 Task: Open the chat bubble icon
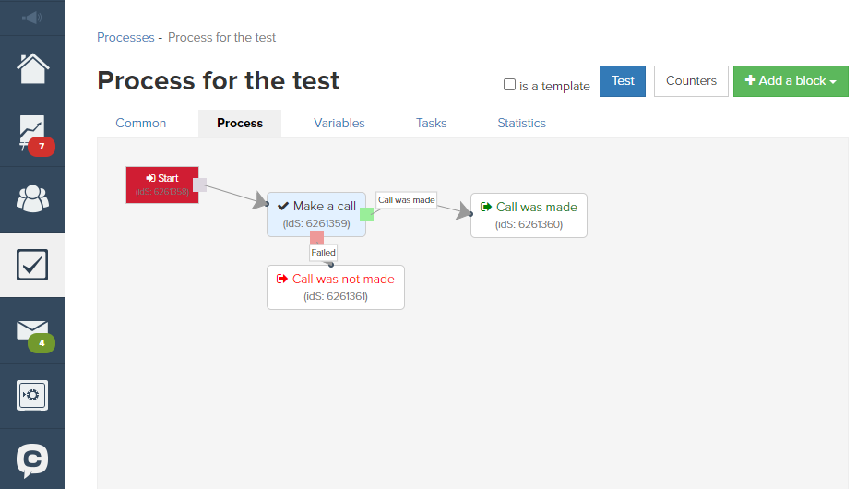point(32,459)
